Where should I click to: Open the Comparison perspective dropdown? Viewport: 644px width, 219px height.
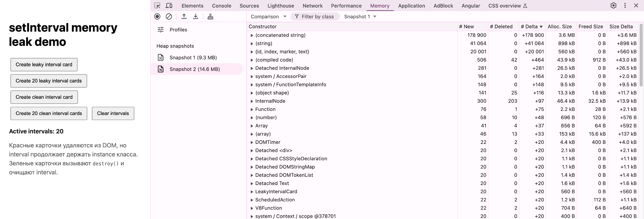tap(269, 16)
